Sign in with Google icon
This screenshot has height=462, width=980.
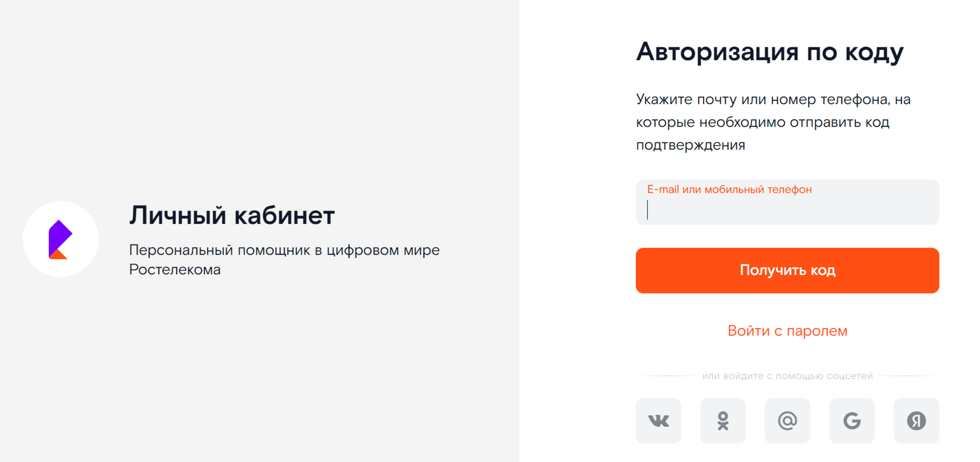coord(852,421)
